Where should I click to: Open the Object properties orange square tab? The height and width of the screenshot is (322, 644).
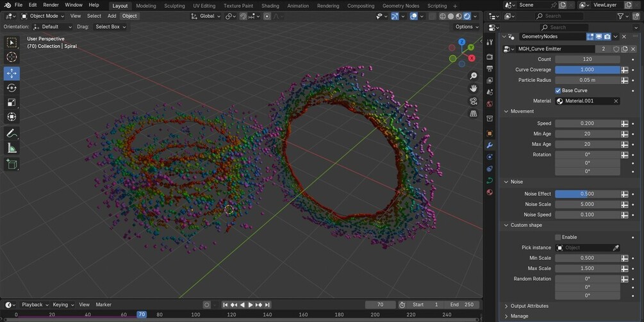[x=490, y=133]
